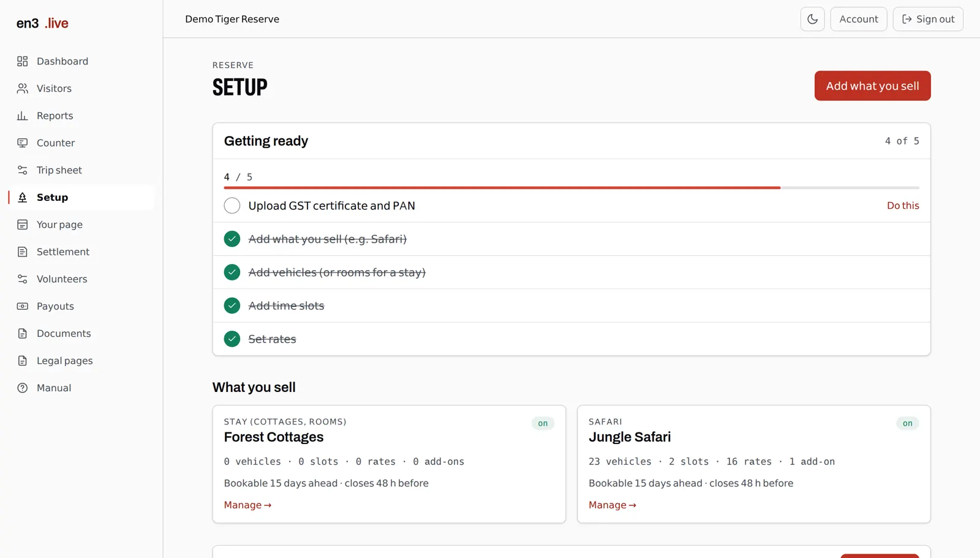Image resolution: width=980 pixels, height=558 pixels.
Task: Click the Volunteers sliders icon
Action: tap(23, 279)
